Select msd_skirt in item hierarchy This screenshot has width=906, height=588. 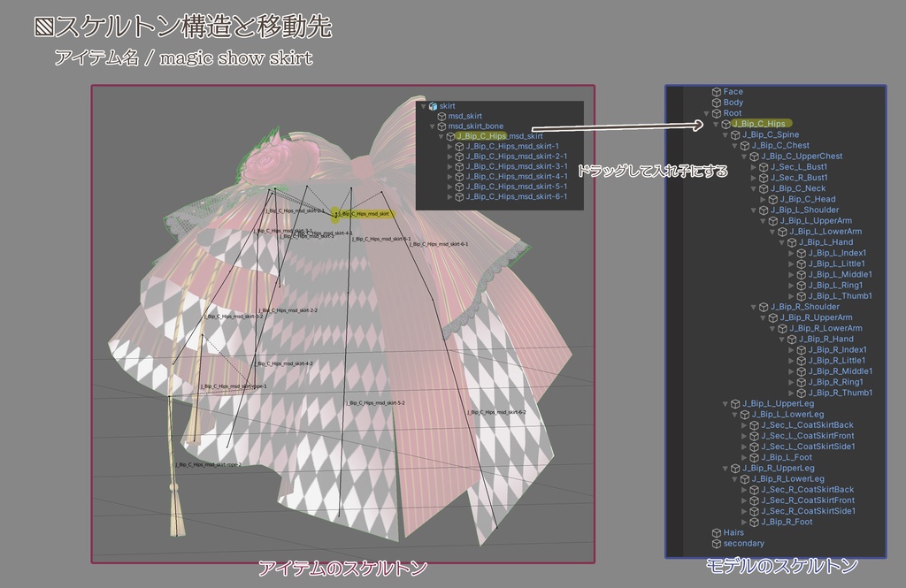pyautogui.click(x=465, y=116)
